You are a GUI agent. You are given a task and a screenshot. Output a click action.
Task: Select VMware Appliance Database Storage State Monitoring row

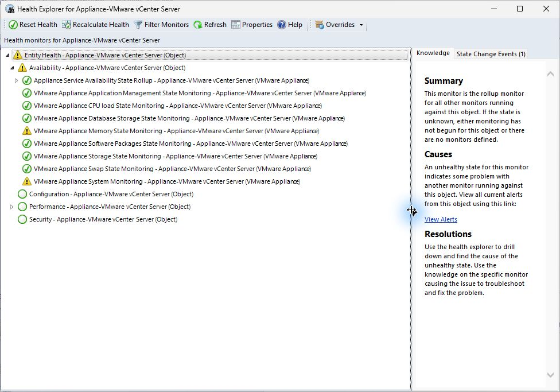point(189,118)
